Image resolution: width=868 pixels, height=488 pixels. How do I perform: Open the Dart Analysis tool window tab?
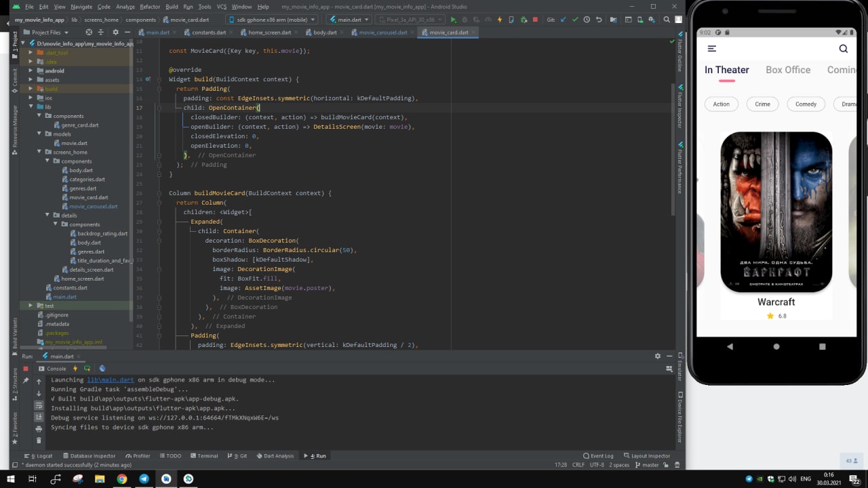coord(275,455)
